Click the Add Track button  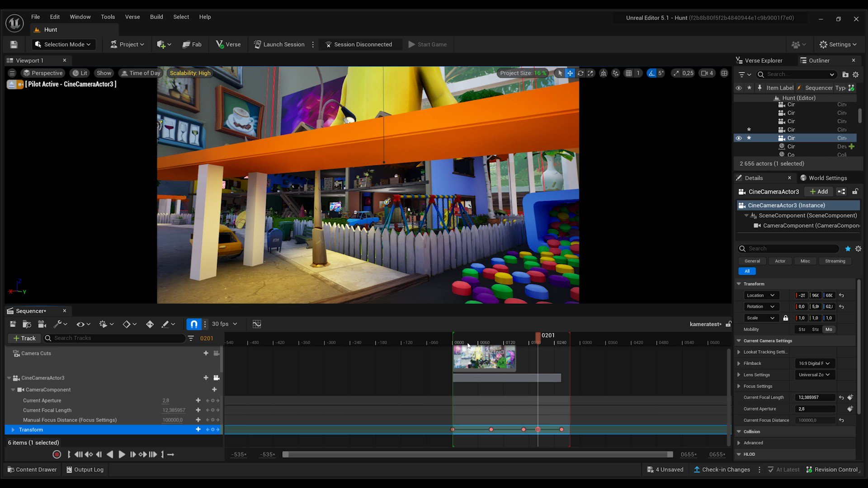click(x=24, y=338)
